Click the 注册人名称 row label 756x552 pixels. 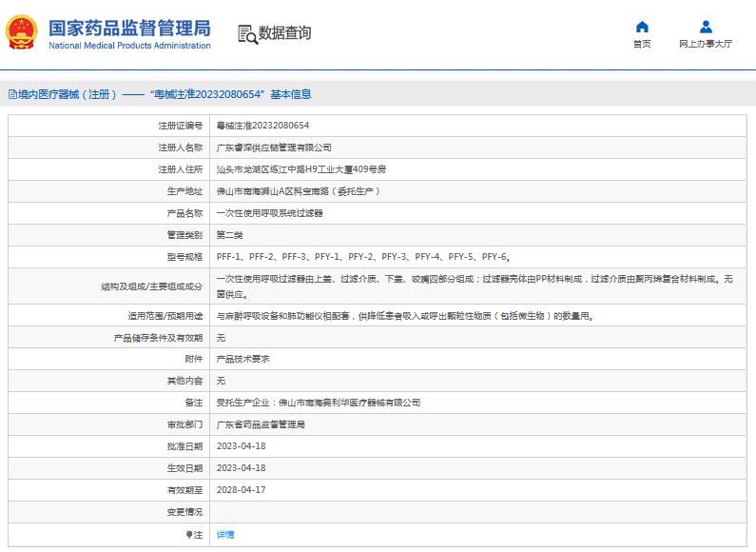click(x=181, y=148)
